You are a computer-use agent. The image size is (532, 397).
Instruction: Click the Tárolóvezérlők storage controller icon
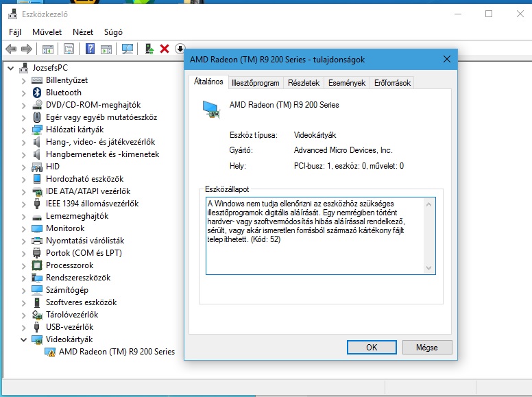pos(37,315)
